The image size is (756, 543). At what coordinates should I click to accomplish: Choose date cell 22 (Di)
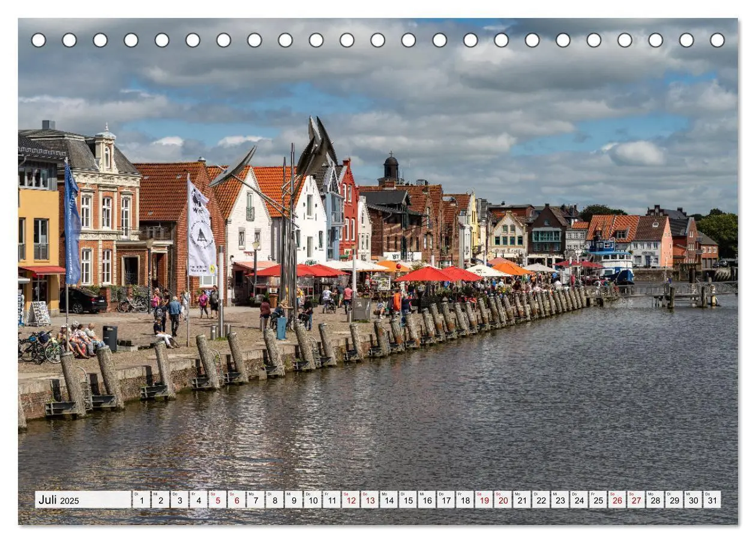coord(541,500)
